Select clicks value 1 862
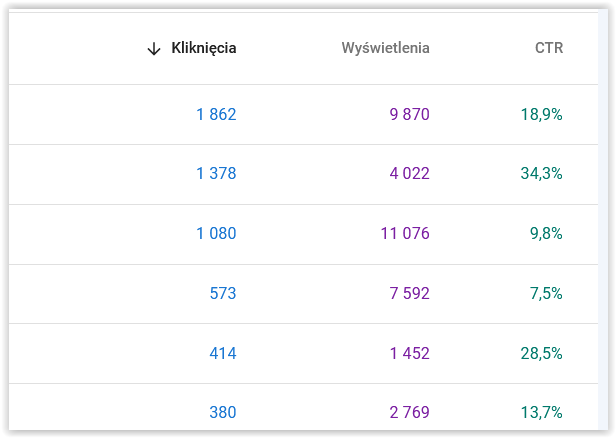The width and height of the screenshot is (616, 438). (216, 115)
